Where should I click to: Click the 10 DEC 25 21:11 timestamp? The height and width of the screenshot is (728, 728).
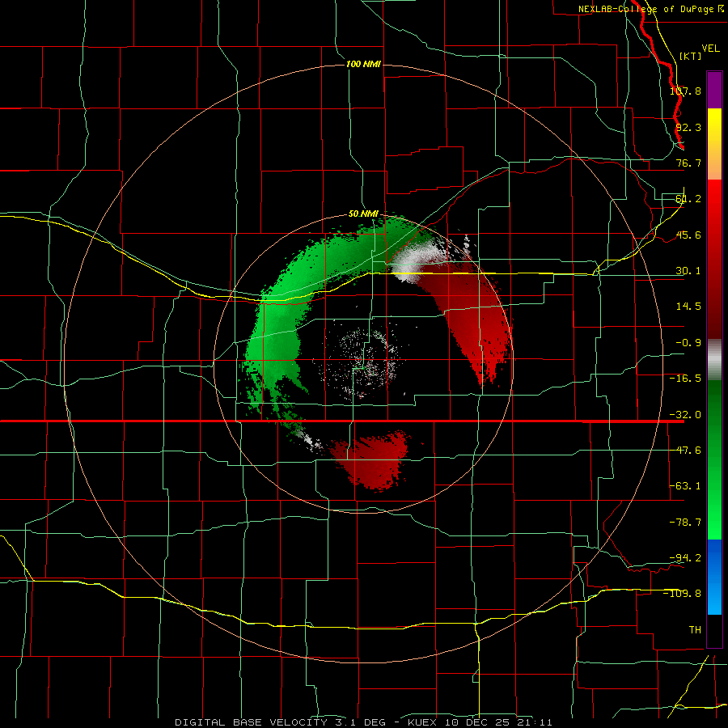[498, 722]
